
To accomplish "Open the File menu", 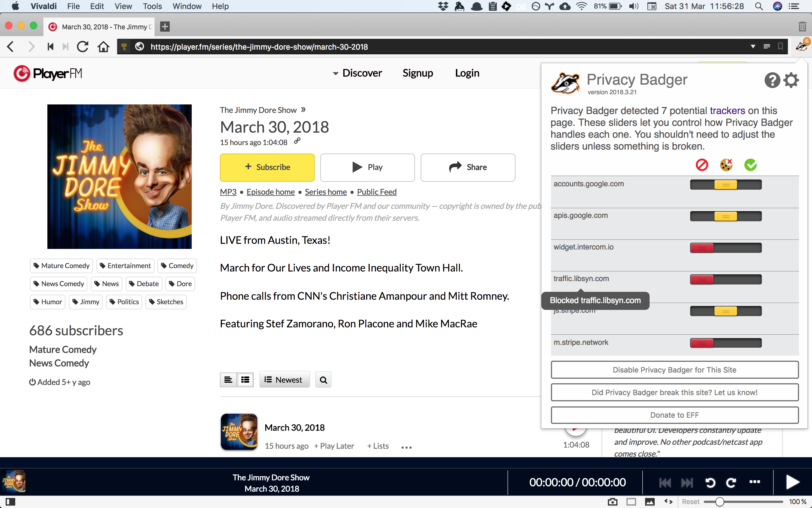I will [x=73, y=6].
